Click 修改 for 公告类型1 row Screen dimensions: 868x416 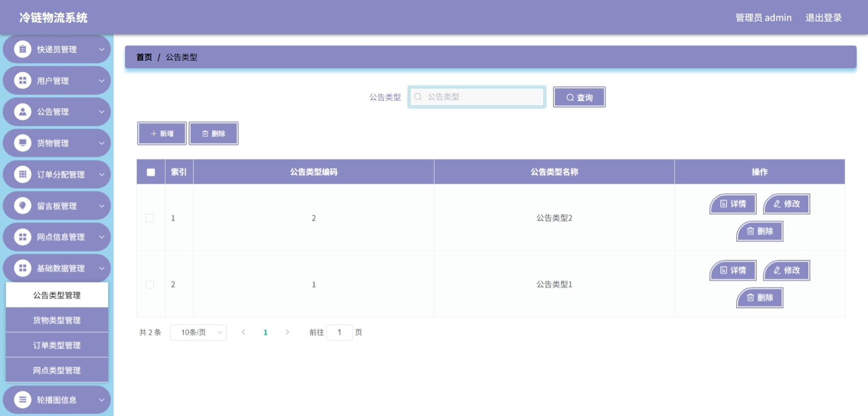pyautogui.click(x=787, y=271)
